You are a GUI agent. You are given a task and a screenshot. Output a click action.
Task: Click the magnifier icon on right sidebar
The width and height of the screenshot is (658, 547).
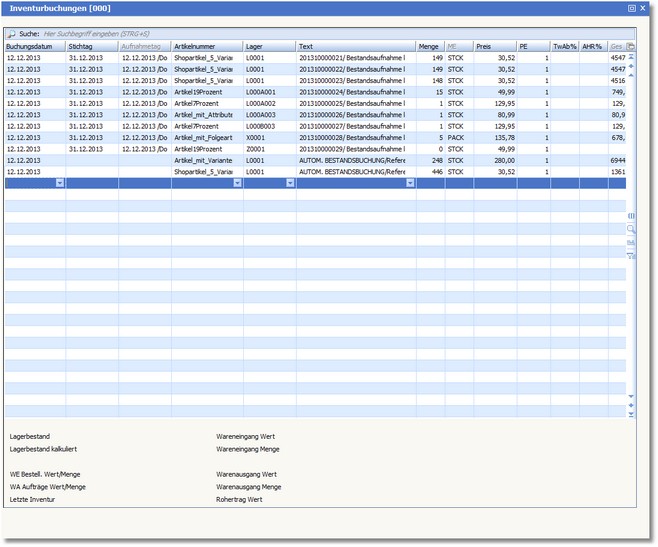point(631,229)
